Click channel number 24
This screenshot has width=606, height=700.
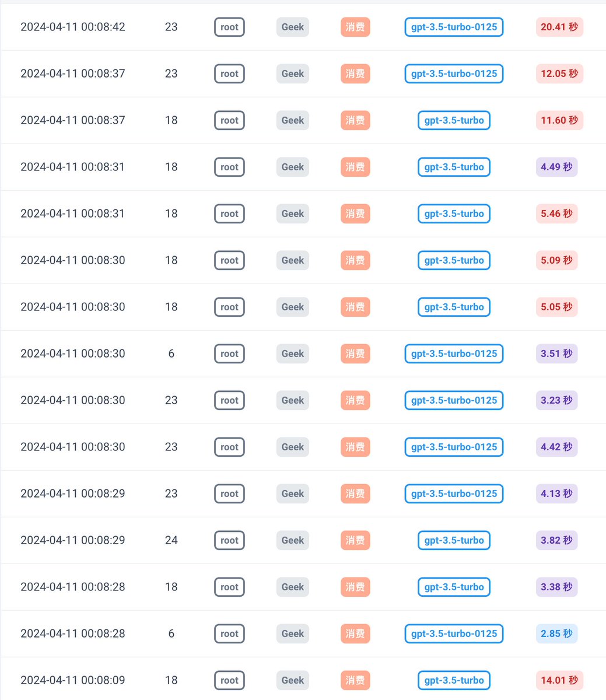point(171,540)
